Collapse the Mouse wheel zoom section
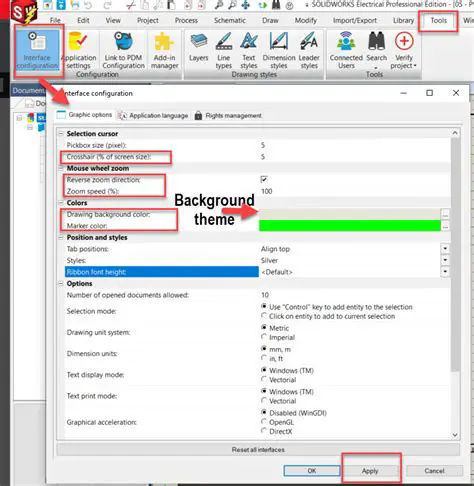The image size is (474, 486). click(61, 168)
